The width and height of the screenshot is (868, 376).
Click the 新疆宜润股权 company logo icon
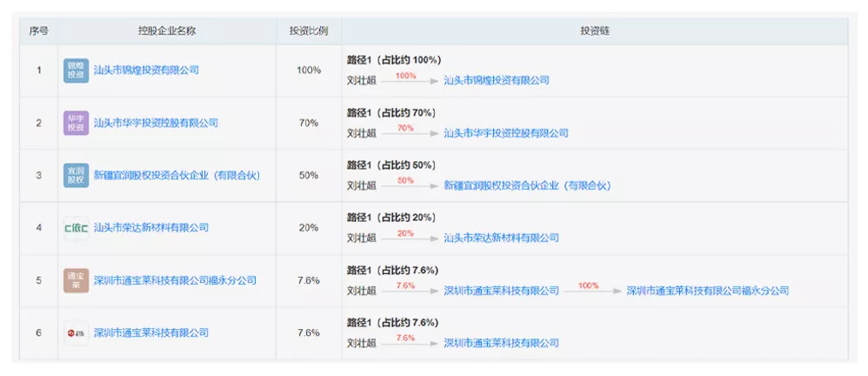[76, 175]
